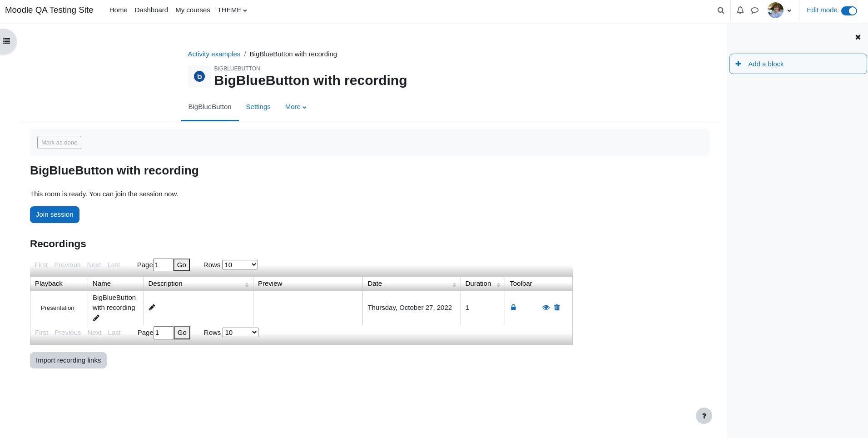
Task: Click Import recording links button
Action: point(68,360)
